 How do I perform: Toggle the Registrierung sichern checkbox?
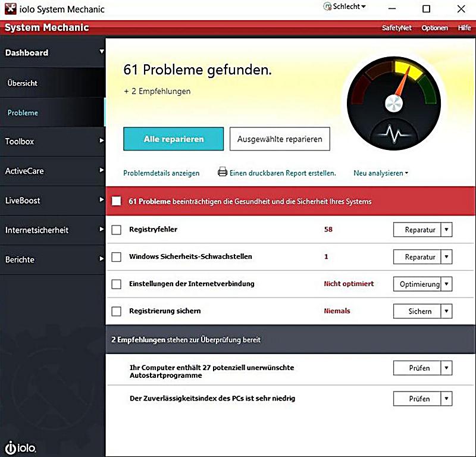pyautogui.click(x=116, y=311)
